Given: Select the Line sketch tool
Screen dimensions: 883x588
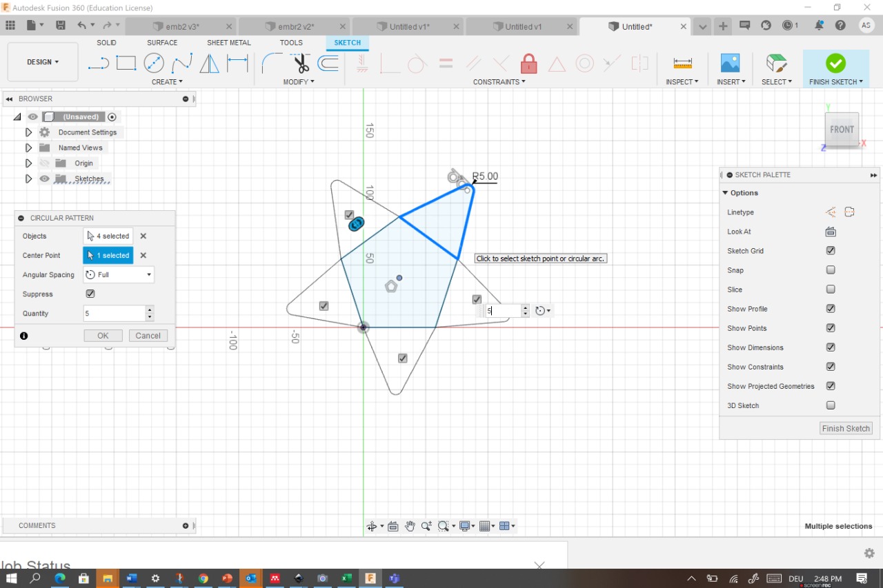Looking at the screenshot, I should tap(99, 63).
